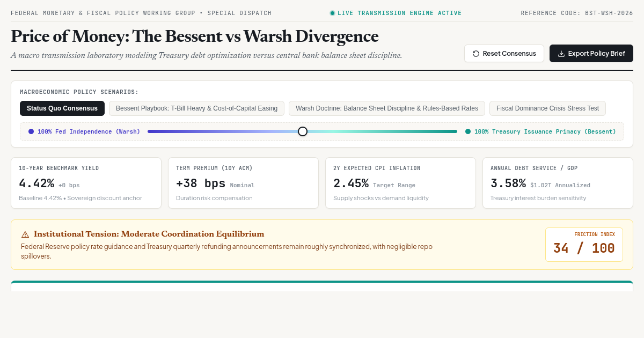The width and height of the screenshot is (644, 338).
Task: Click the 'Nominal' term premium label
Action: pyautogui.click(x=242, y=186)
